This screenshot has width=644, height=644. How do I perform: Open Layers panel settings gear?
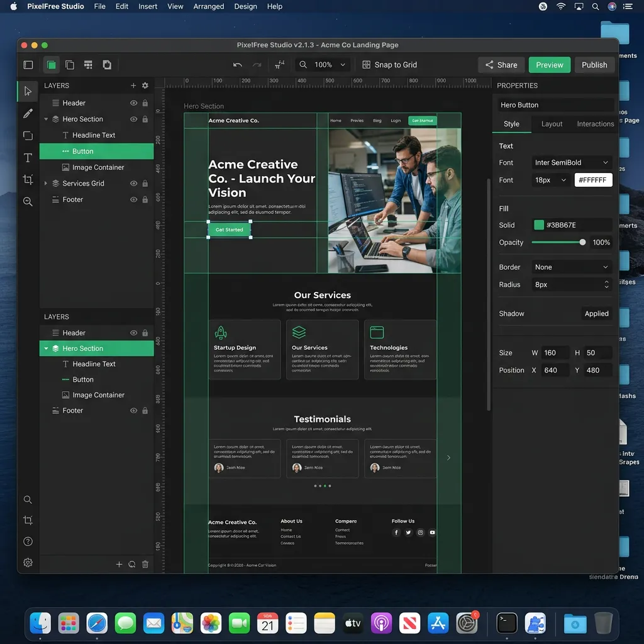145,86
